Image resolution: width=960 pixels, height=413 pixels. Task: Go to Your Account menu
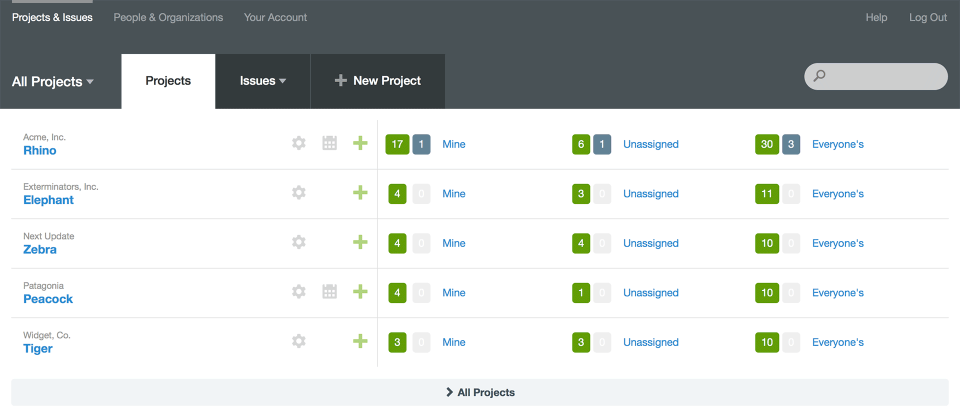(275, 17)
